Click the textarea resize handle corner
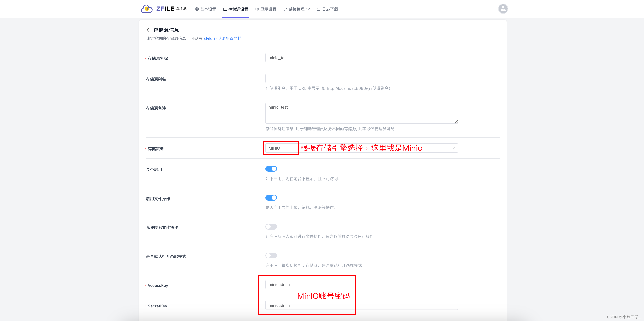 456,122
